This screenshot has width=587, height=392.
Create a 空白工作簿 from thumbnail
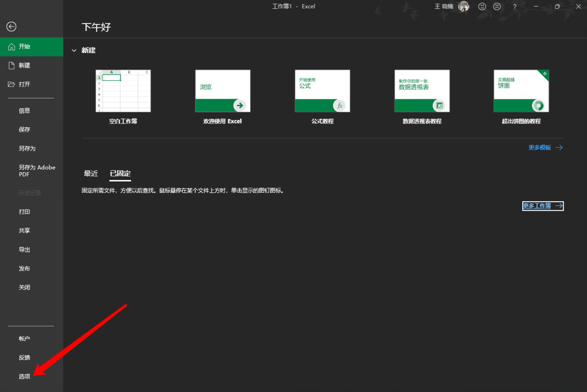[x=123, y=91]
